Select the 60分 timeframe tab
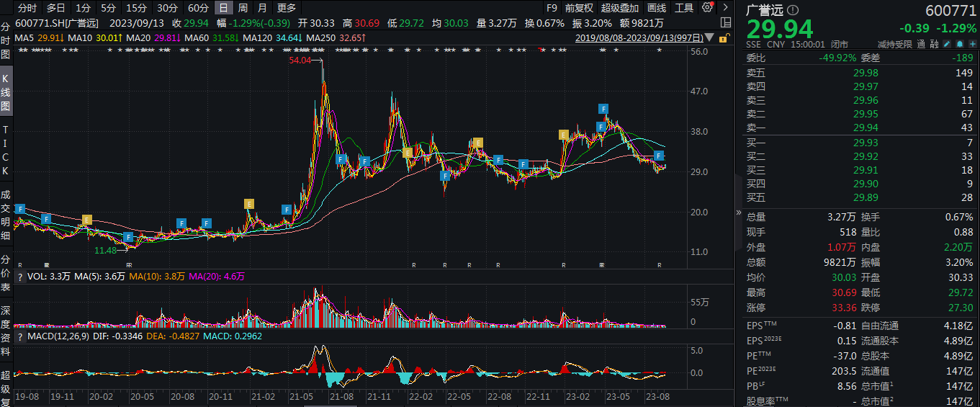 click(x=198, y=8)
